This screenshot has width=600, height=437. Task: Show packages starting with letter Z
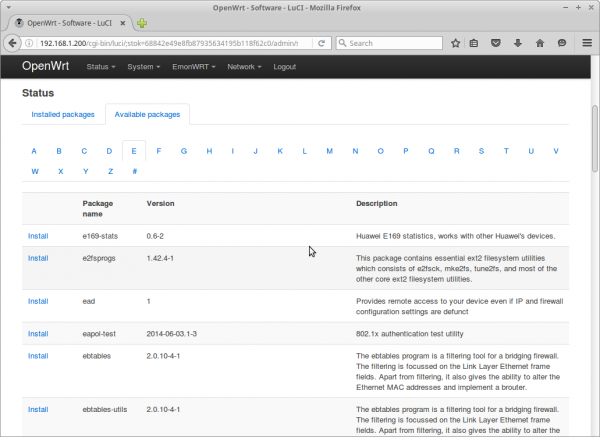(x=111, y=171)
